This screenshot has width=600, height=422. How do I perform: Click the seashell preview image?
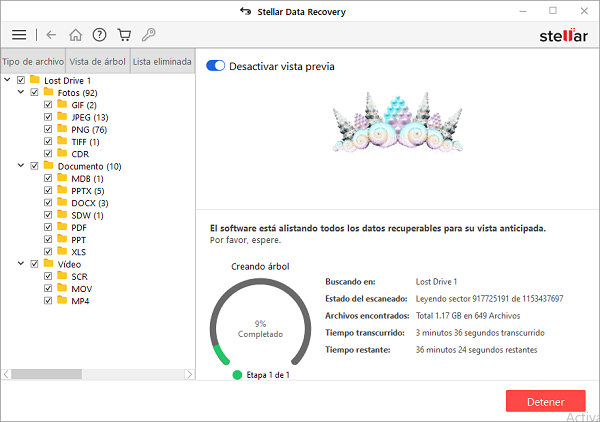398,122
